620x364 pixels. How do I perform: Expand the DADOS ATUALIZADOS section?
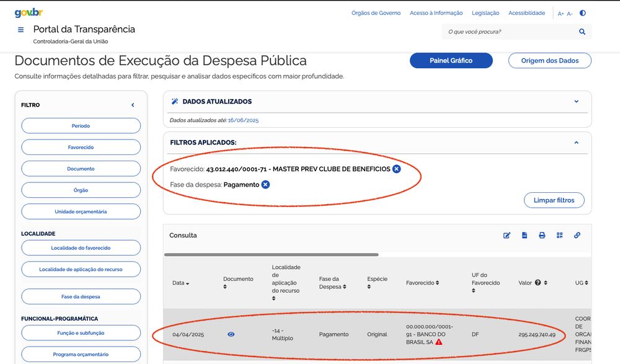(576, 101)
